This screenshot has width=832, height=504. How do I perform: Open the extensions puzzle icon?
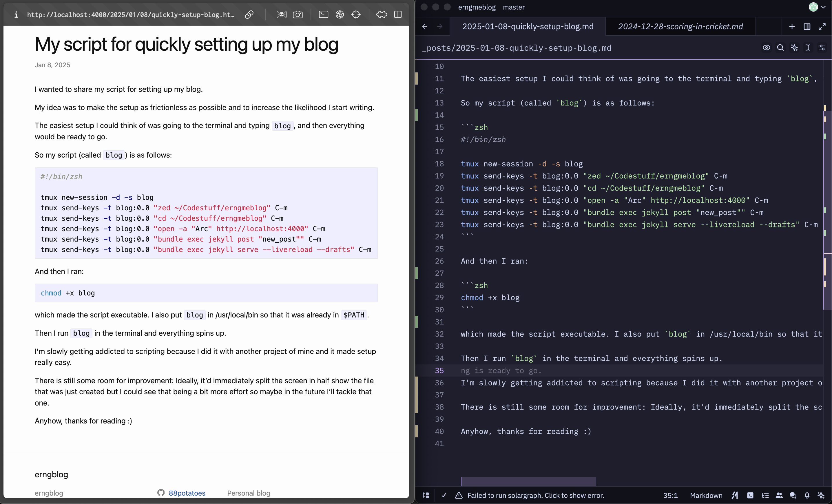point(382,14)
